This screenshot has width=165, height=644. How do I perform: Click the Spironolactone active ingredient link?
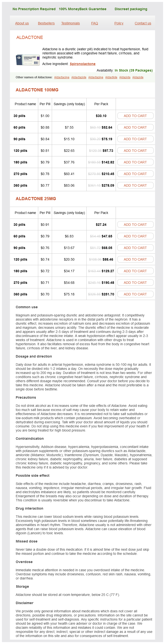click(x=82, y=64)
